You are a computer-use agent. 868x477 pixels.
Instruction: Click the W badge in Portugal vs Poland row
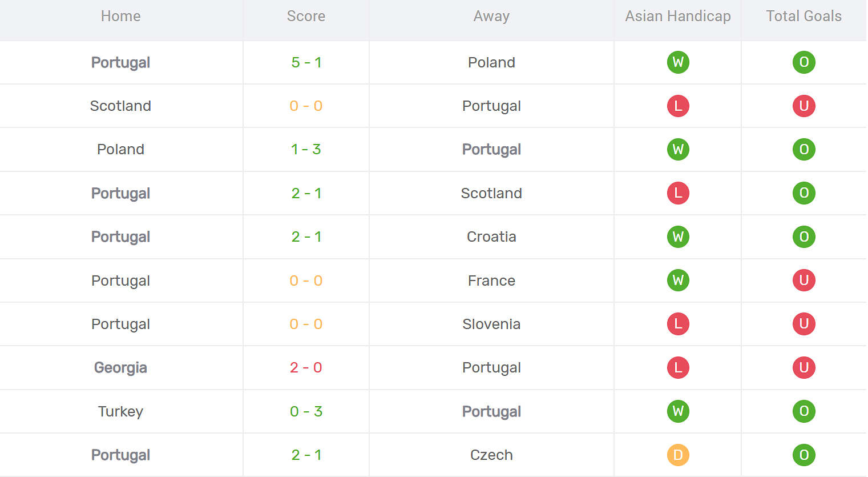click(678, 62)
